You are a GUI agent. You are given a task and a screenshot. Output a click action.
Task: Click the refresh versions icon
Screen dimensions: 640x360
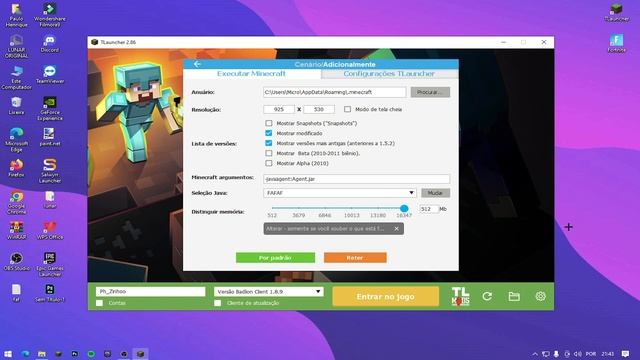tap(487, 296)
